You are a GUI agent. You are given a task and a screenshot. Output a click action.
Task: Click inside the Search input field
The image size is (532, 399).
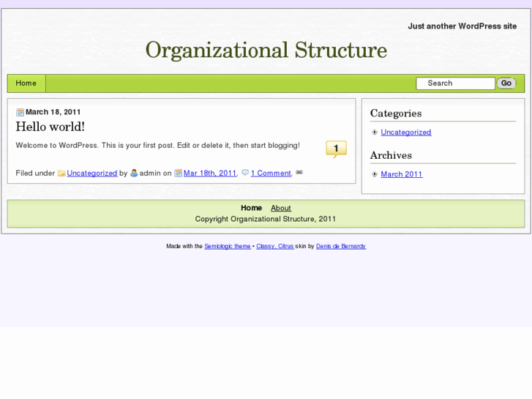(x=456, y=83)
